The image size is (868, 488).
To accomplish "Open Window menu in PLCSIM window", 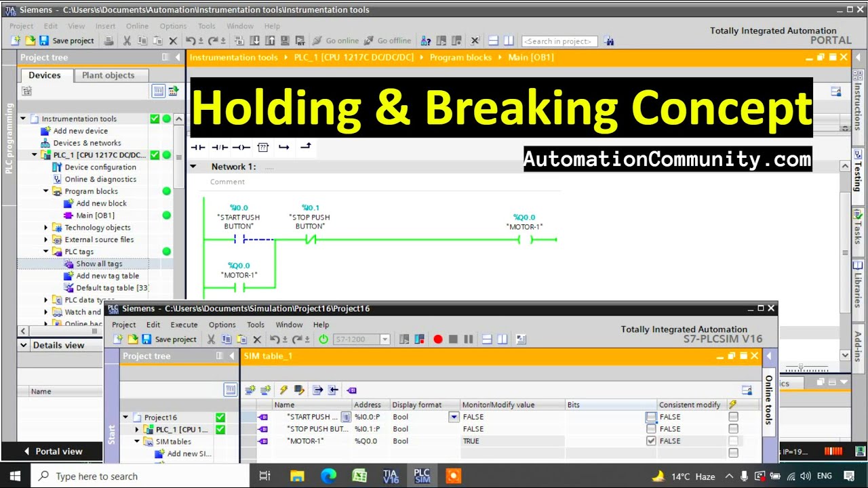I will coord(289,325).
